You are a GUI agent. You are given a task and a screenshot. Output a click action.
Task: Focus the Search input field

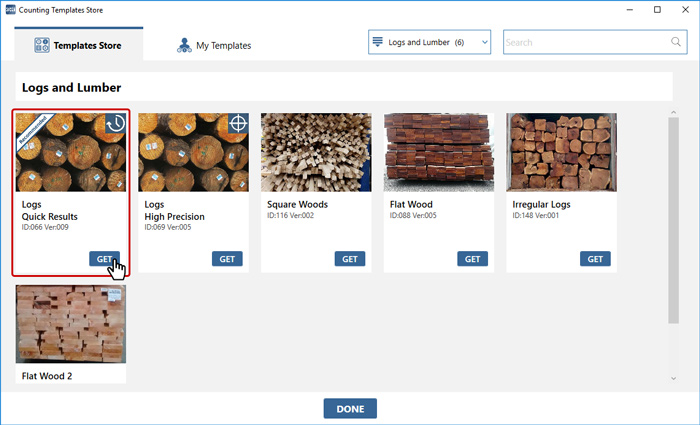[x=585, y=43]
